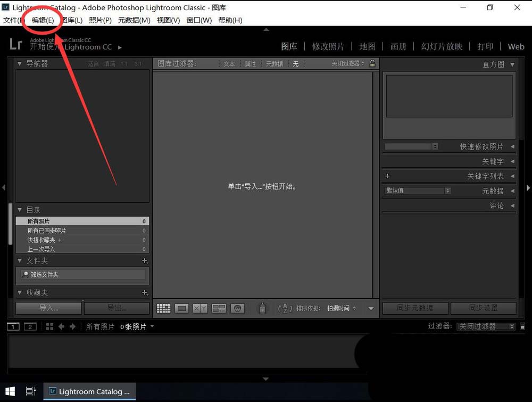Screen dimensions: 532x402
Task: Open the 元数据(M) menu
Action: [134, 20]
